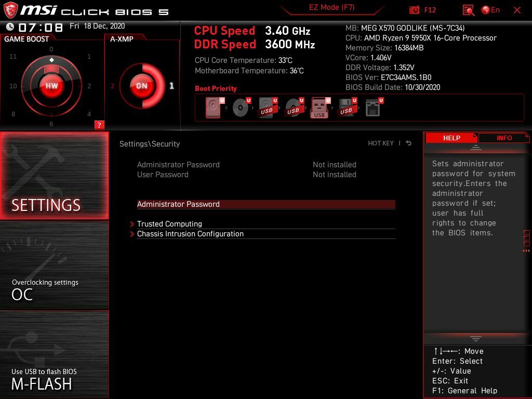Toggle the A-XMP ON button
This screenshot has height=399, width=532.
(x=142, y=86)
